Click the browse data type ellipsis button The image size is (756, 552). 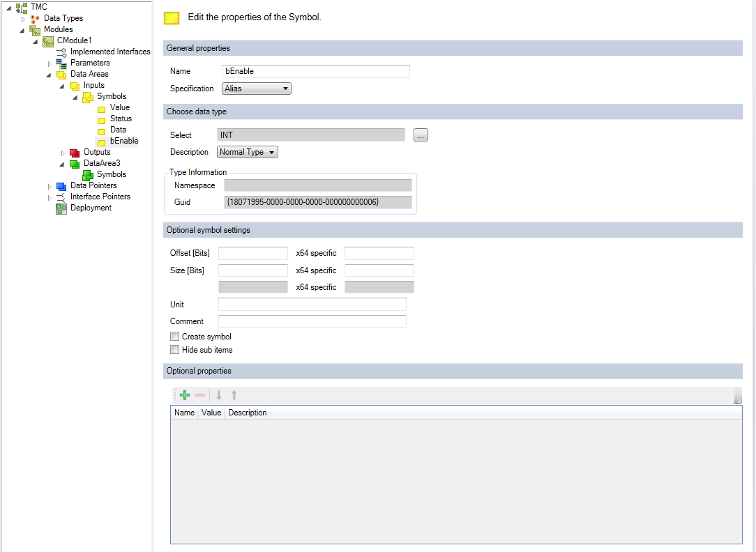tap(421, 135)
